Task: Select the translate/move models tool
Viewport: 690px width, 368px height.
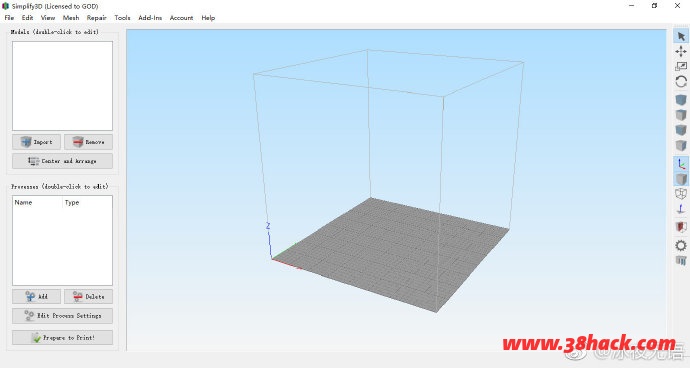Action: click(x=681, y=51)
